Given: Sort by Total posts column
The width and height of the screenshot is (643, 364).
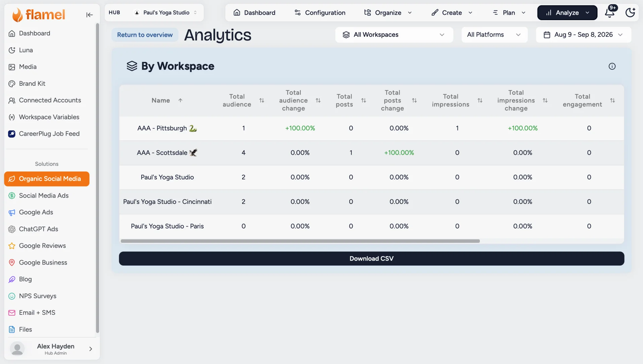Looking at the screenshot, I should point(363,100).
